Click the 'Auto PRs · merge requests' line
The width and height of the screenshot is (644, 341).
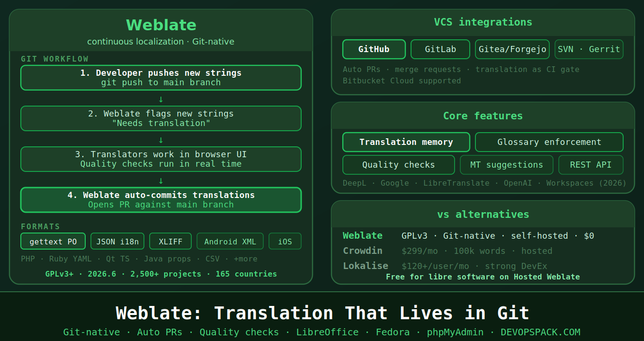[461, 70]
